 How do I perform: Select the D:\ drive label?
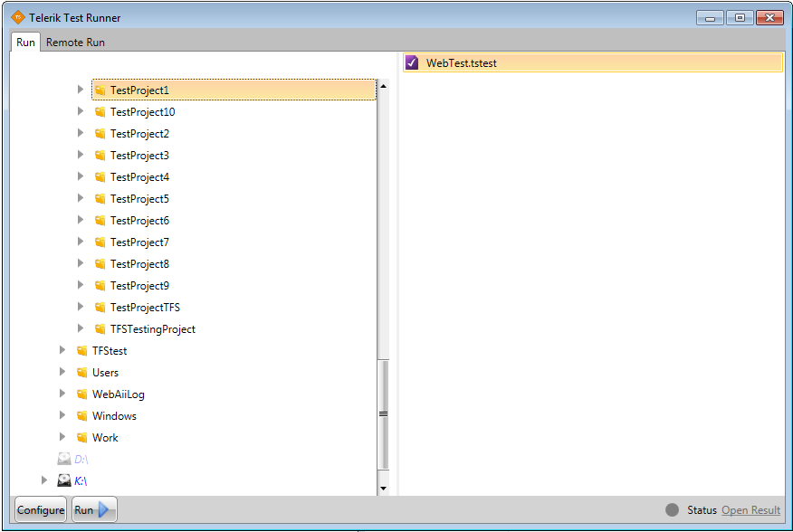click(81, 460)
